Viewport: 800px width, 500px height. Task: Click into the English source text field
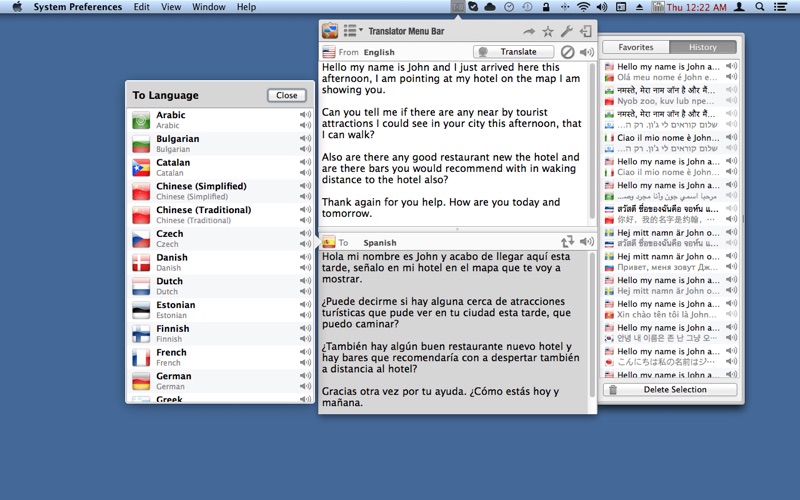click(454, 143)
